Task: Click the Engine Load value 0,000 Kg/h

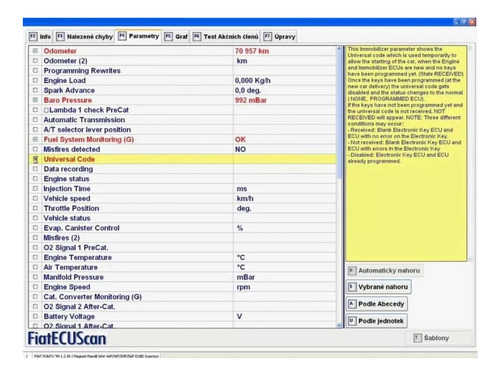Action: [x=253, y=80]
